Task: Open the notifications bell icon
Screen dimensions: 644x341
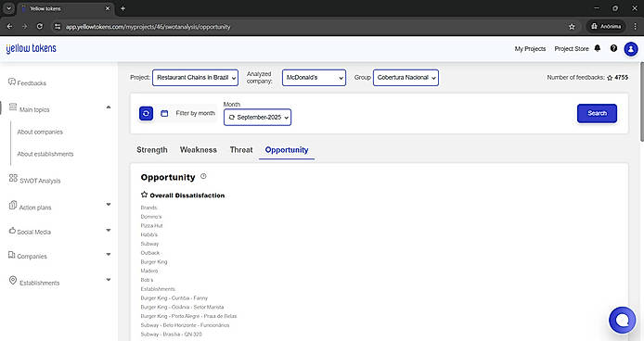Action: point(598,48)
